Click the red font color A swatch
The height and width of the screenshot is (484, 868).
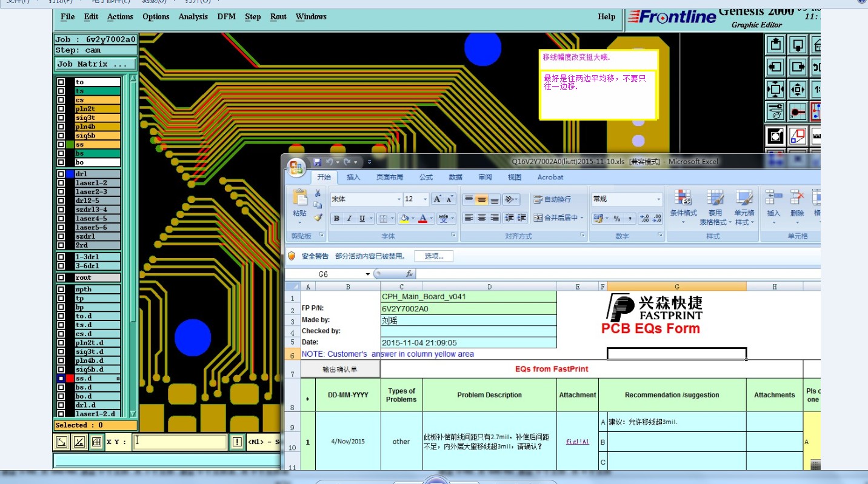(423, 219)
